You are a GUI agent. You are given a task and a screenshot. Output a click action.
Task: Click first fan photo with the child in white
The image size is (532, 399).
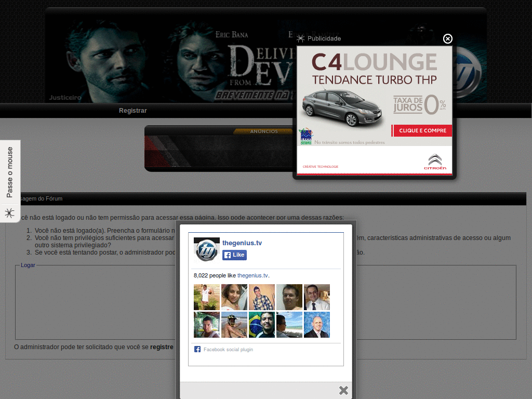(x=207, y=297)
